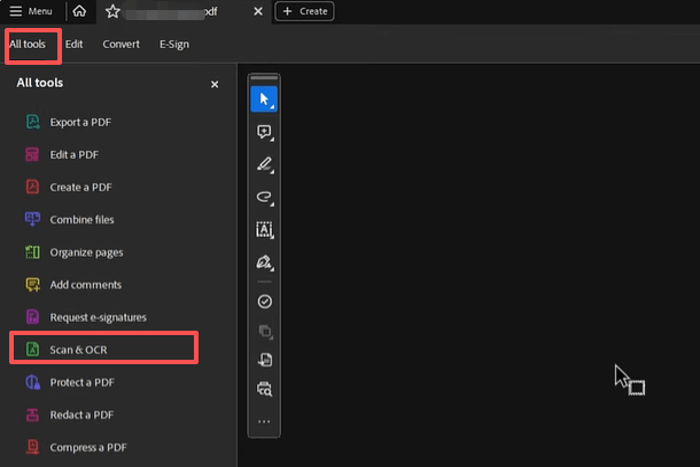Open Request e-signatures tool label
700x467 pixels.
click(98, 317)
